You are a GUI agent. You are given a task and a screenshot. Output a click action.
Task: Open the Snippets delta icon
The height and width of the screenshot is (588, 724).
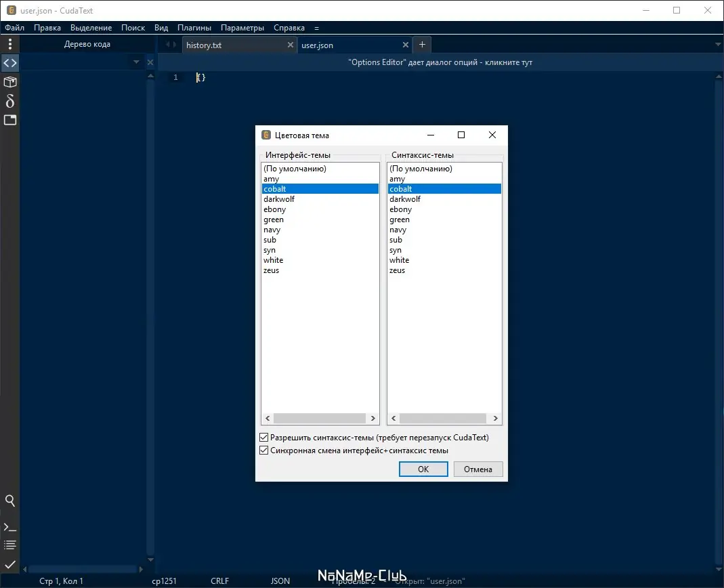tap(9, 101)
